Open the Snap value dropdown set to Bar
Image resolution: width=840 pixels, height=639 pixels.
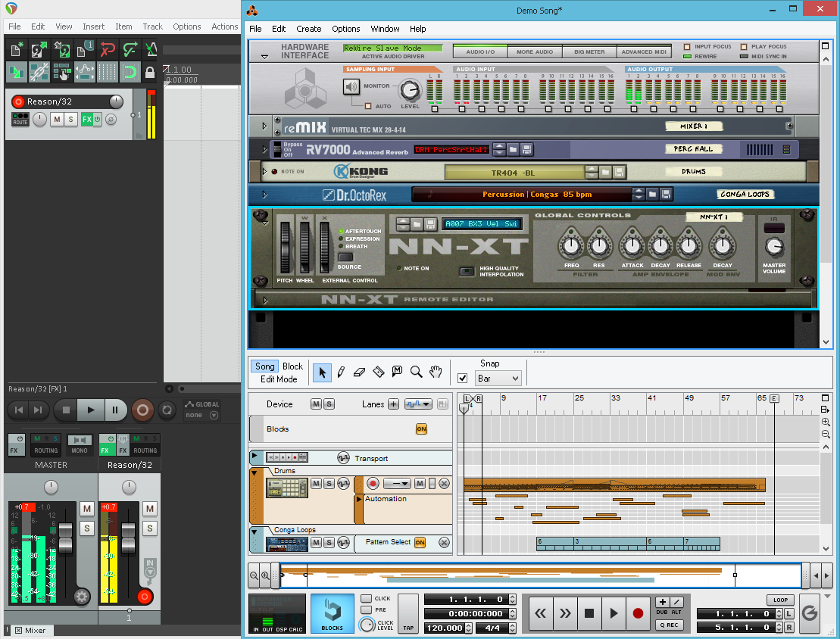(498, 378)
